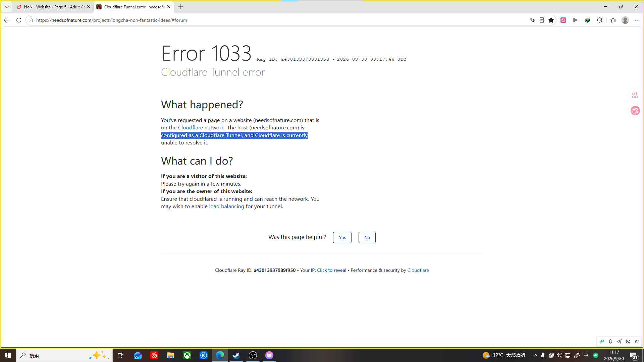Click the gray play-arrow extension icon

point(575,20)
